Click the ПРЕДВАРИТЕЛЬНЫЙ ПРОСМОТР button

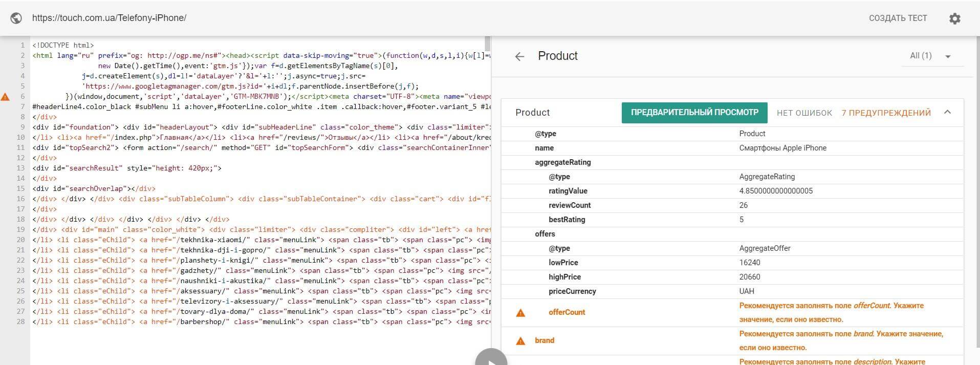694,113
